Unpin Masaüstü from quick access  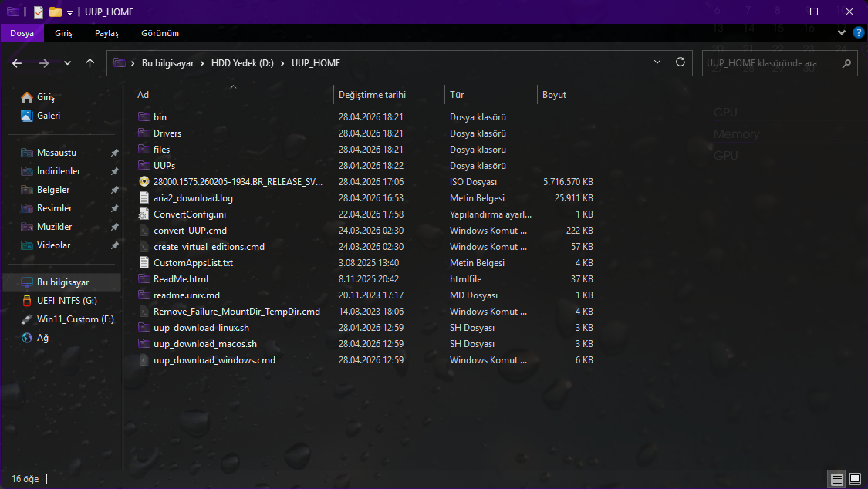114,153
